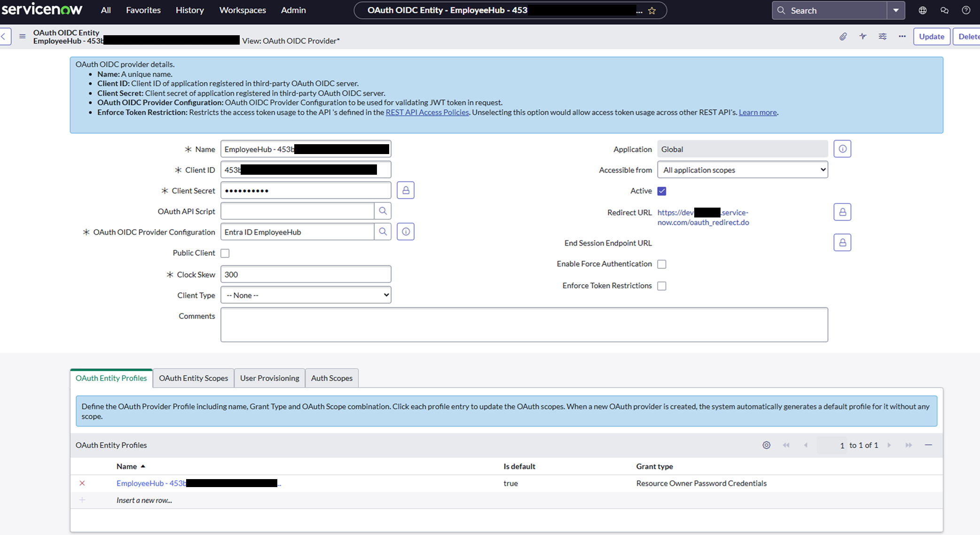Uncheck the Active checkbox

(x=662, y=191)
